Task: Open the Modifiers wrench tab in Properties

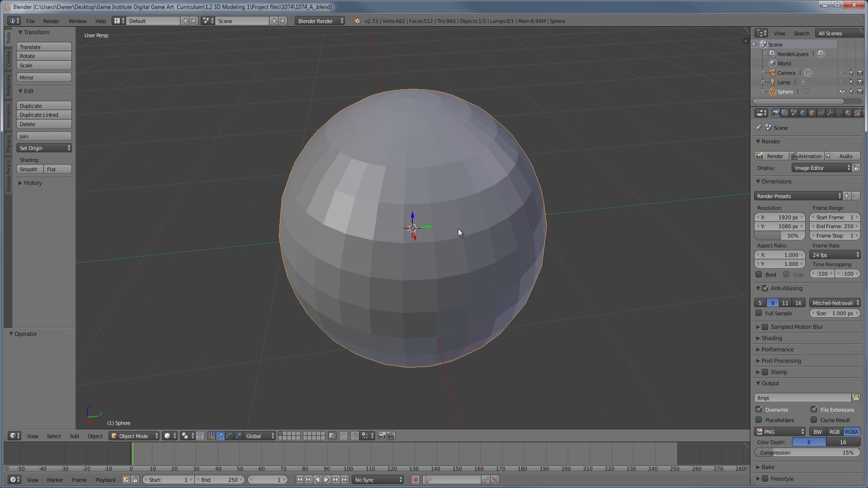Action: (x=830, y=113)
